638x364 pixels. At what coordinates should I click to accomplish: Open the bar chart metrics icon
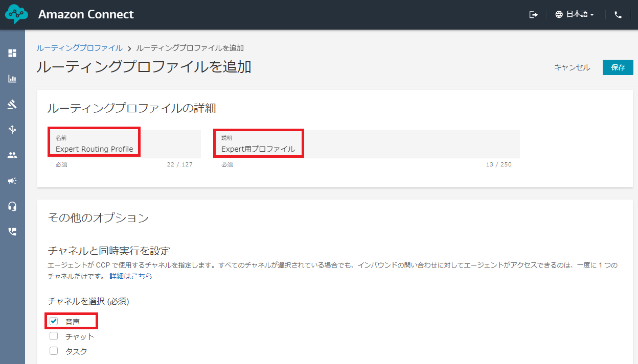[12, 79]
